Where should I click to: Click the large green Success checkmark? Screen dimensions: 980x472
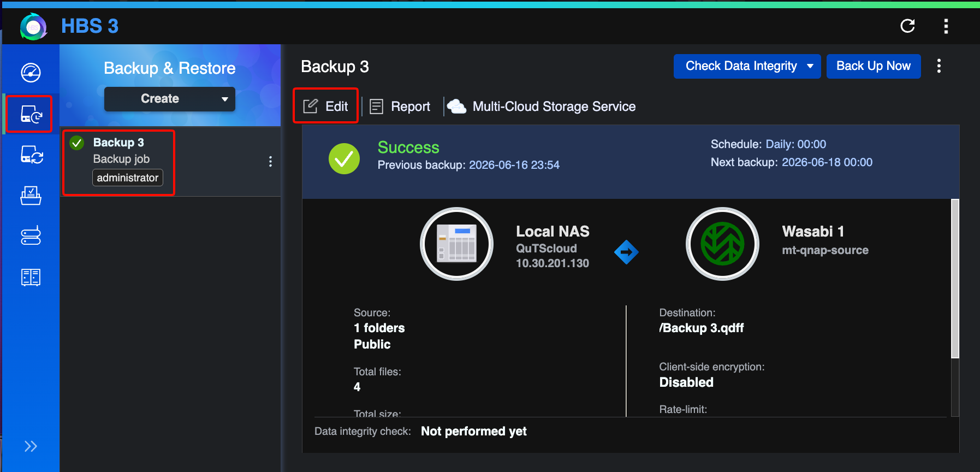(x=344, y=158)
